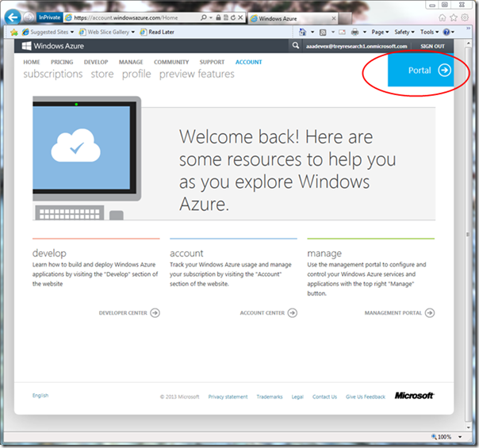Click the browser Back arrow button

(13, 17)
